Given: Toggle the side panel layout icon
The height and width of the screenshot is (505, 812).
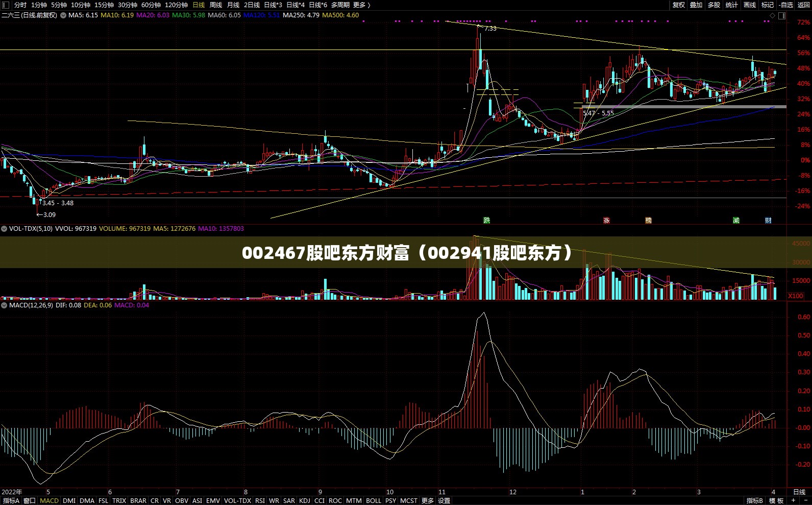Looking at the screenshot, I should [x=782, y=16].
